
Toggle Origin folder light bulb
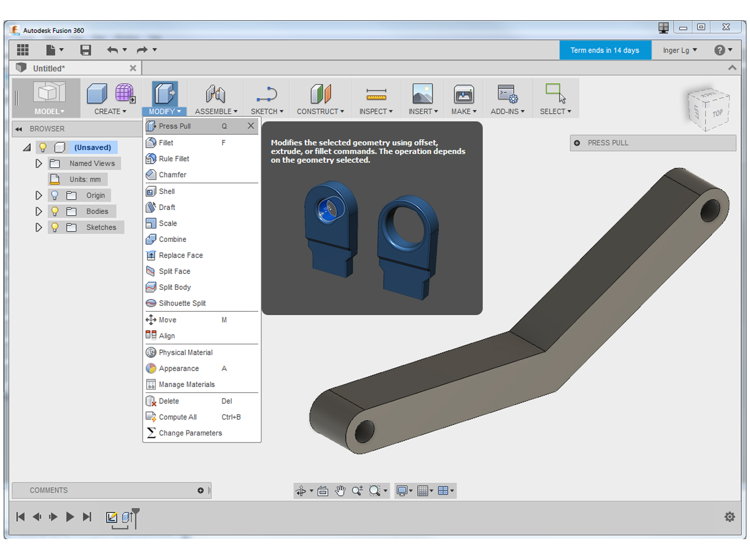[x=55, y=196]
